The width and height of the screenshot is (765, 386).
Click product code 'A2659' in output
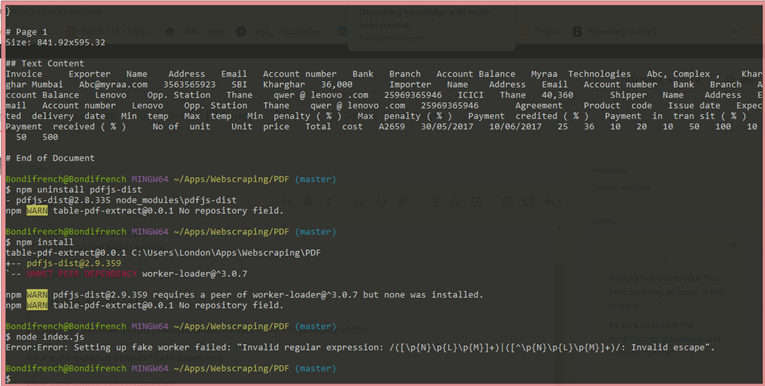tap(392, 127)
